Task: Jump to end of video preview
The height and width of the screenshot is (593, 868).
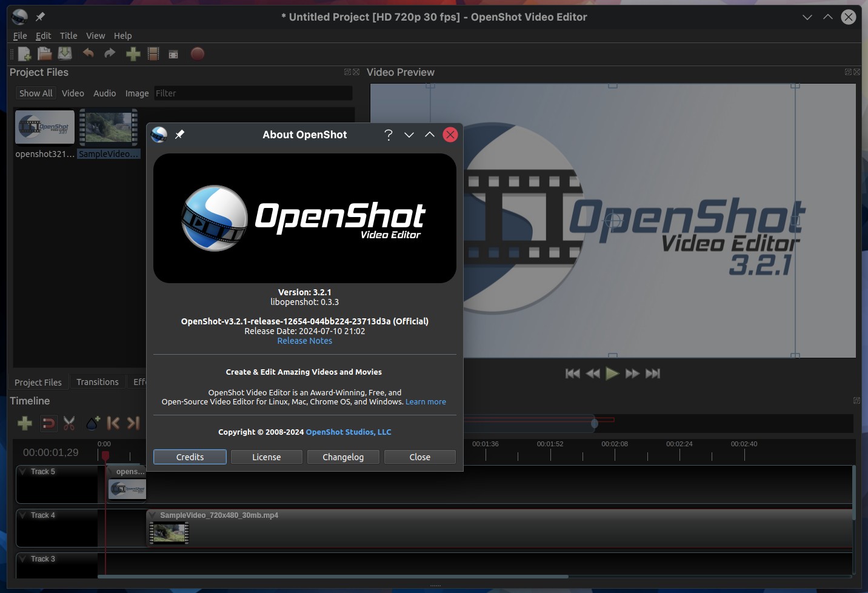Action: [x=653, y=374]
